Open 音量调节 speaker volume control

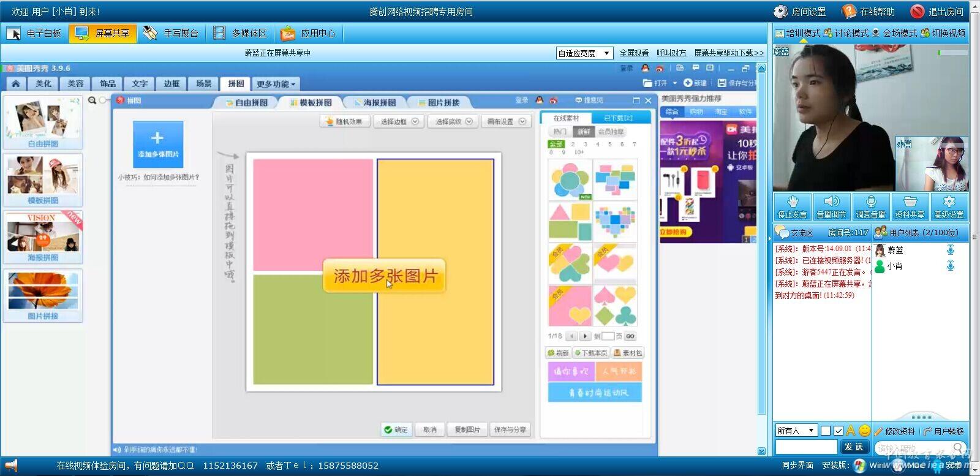[831, 202]
